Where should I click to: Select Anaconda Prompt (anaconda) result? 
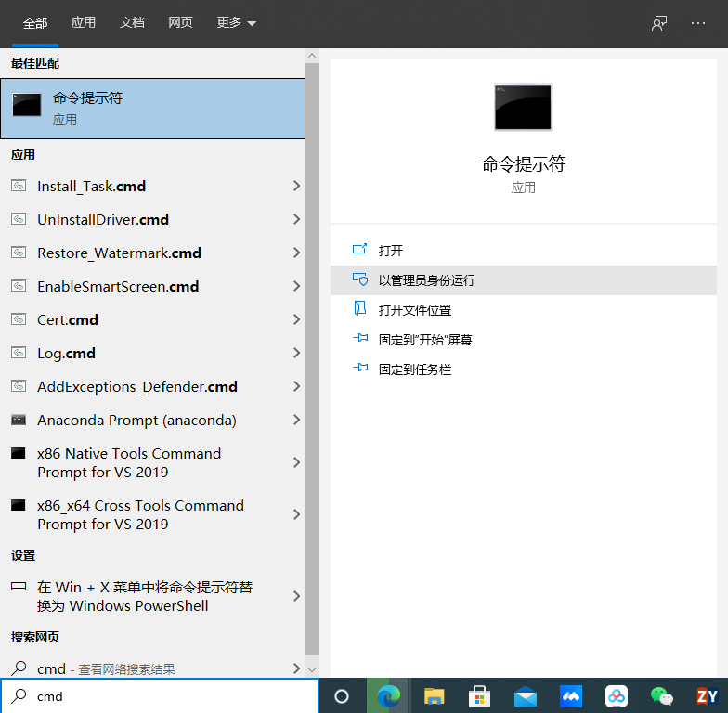pos(152,420)
